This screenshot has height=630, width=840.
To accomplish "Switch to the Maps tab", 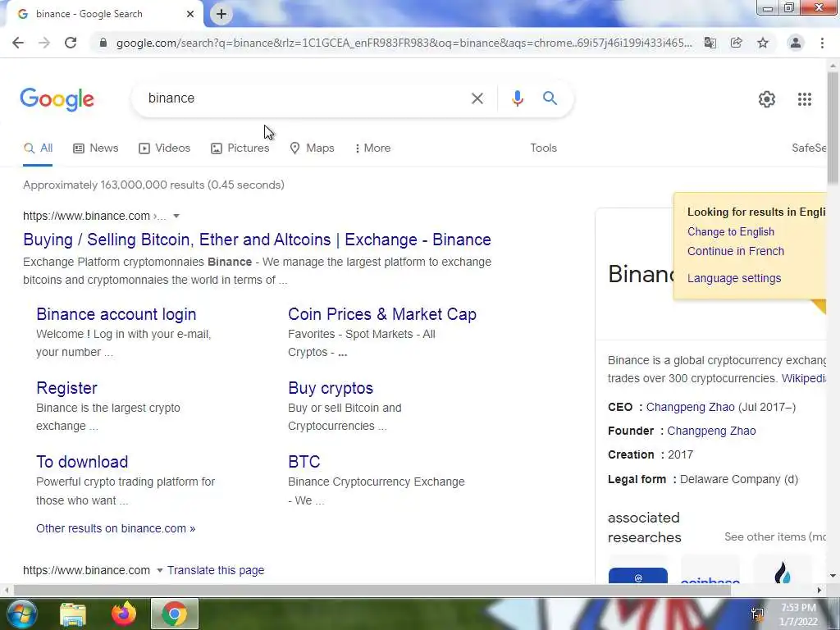I will [312, 148].
